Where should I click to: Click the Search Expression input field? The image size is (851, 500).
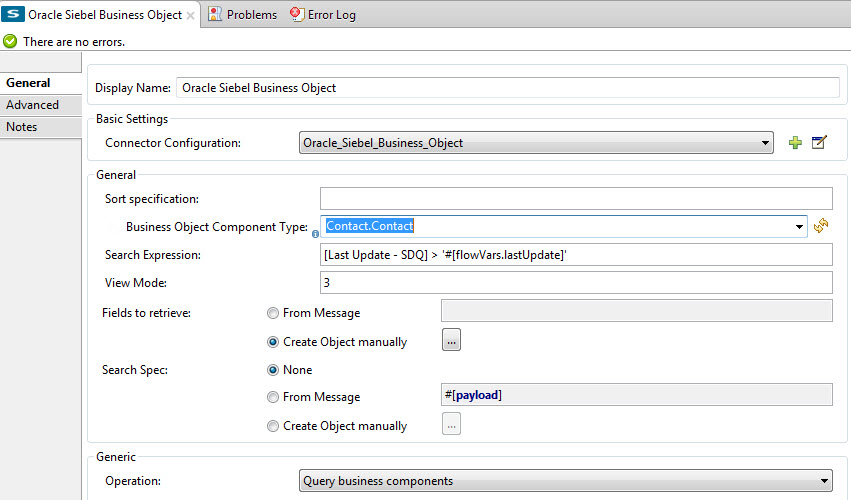pos(576,255)
